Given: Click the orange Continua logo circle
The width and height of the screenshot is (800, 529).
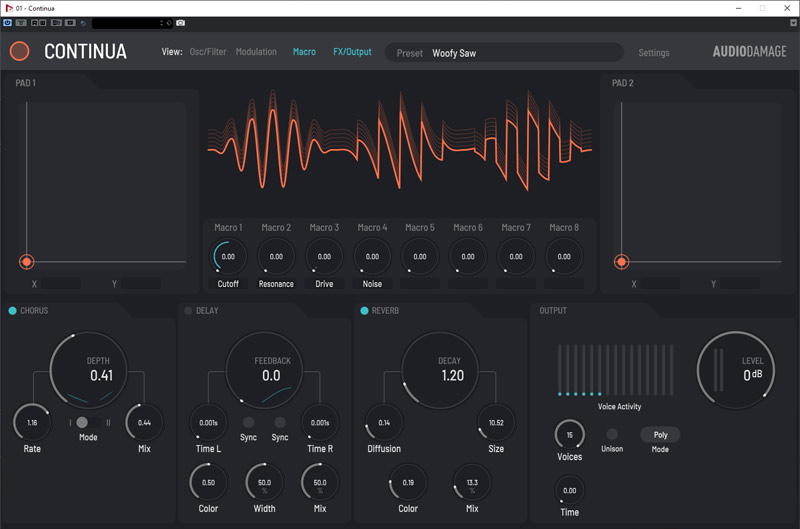Looking at the screenshot, I should [20, 52].
